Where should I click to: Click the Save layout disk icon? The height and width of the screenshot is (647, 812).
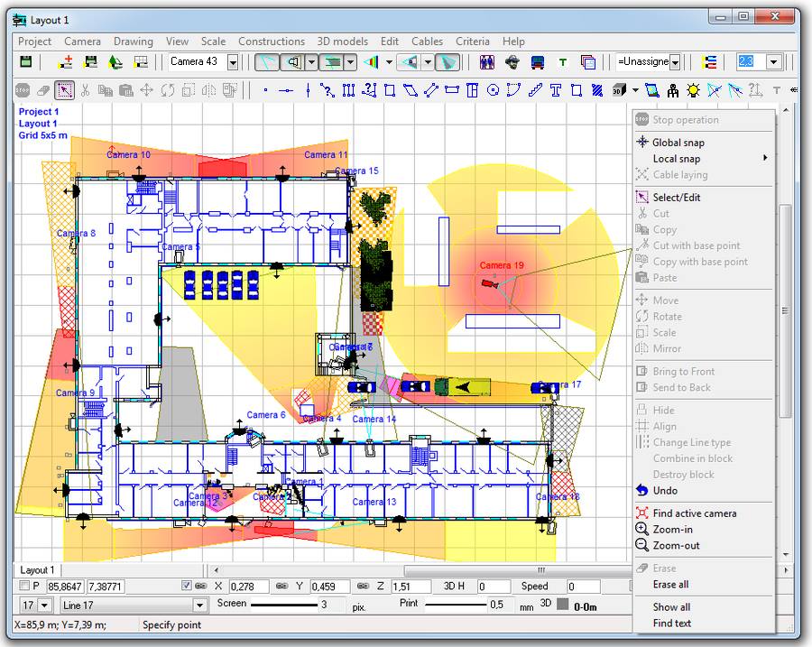[x=25, y=61]
